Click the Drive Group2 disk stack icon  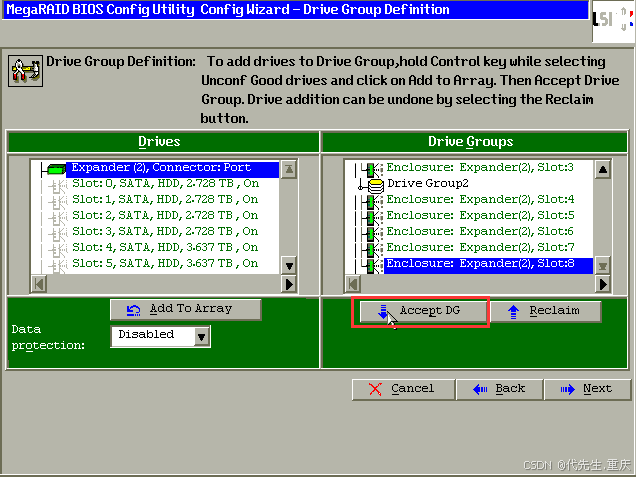[x=376, y=185]
